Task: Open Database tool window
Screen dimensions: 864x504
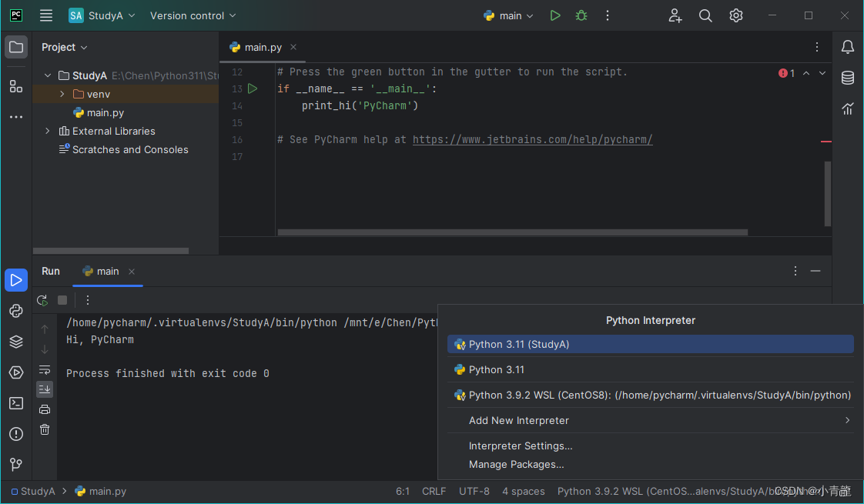Action: tap(848, 78)
